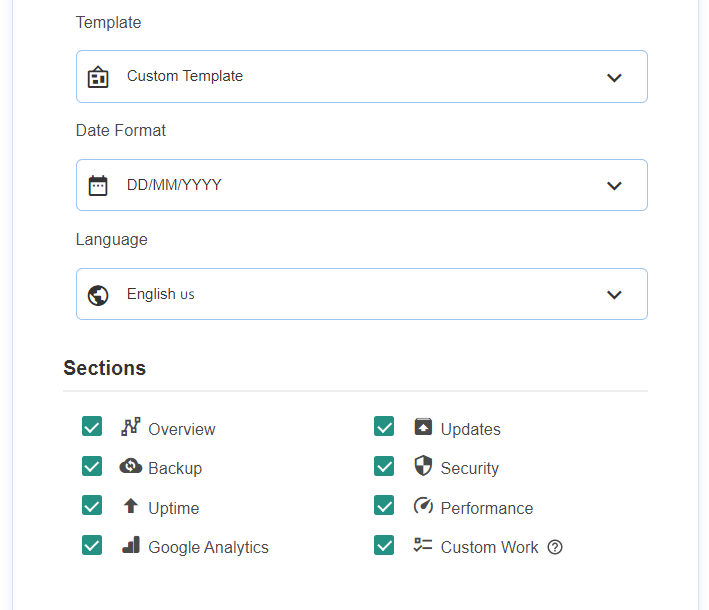The image size is (709, 610).
Task: Disable the Backup section checkbox
Action: coord(92,467)
